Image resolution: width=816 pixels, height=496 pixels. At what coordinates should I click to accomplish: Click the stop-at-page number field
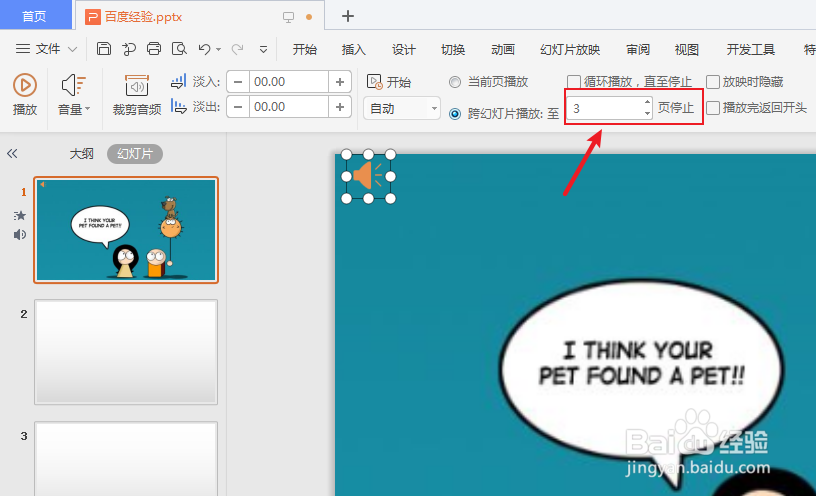605,108
